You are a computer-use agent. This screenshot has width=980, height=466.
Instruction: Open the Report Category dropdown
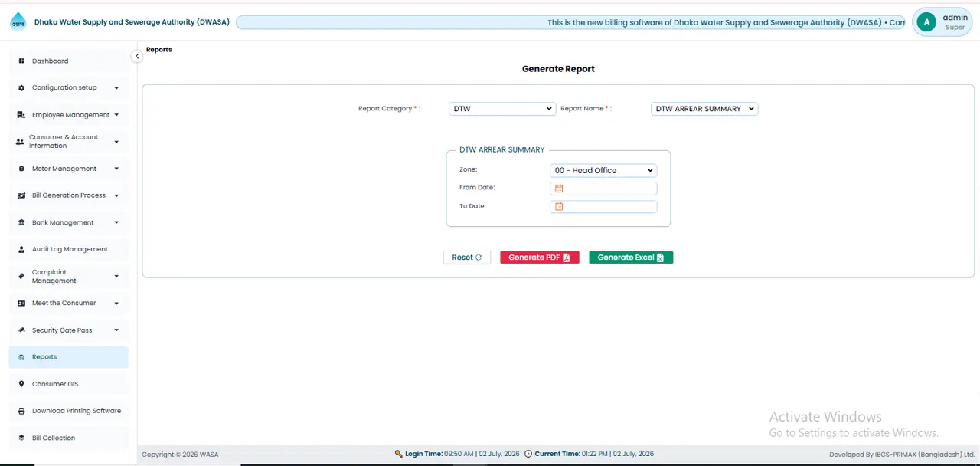[502, 109]
